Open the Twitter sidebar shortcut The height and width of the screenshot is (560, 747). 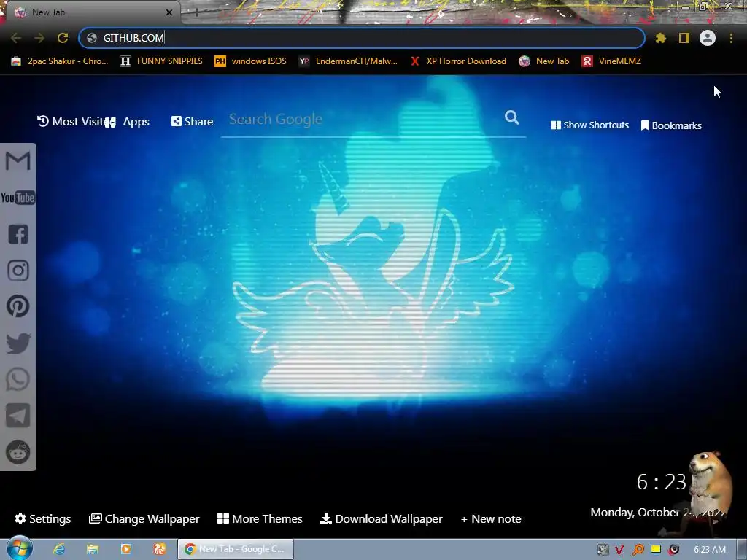18,343
